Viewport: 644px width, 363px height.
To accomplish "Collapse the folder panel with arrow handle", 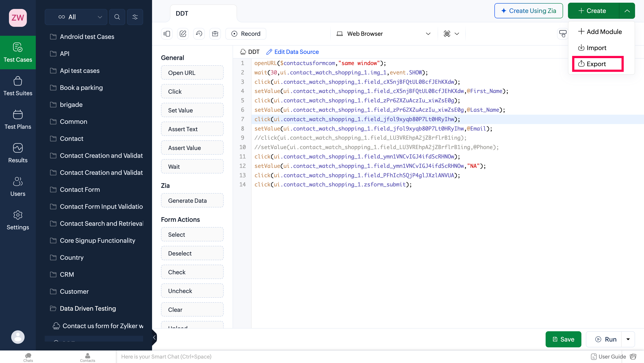I will [154, 338].
